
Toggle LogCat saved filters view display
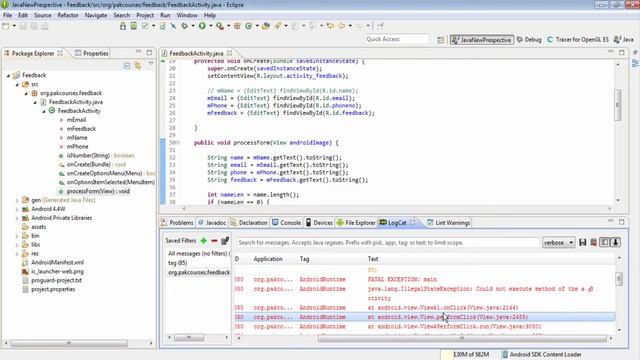[x=604, y=242]
